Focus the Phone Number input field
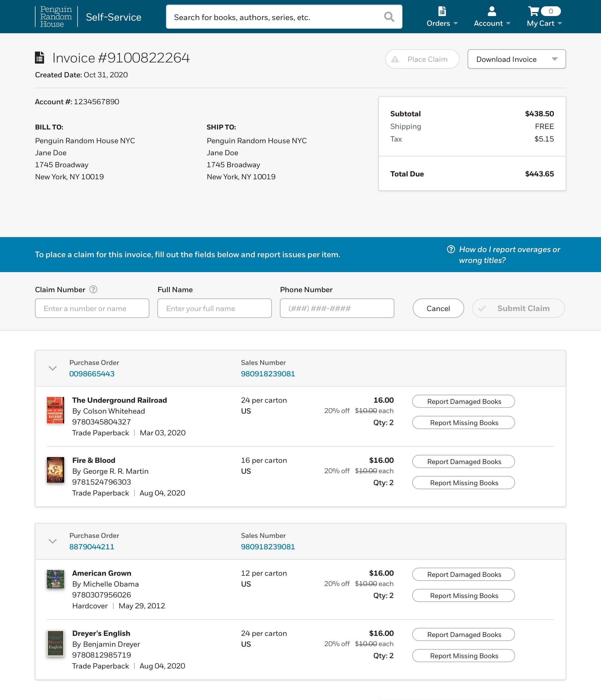 click(x=337, y=308)
